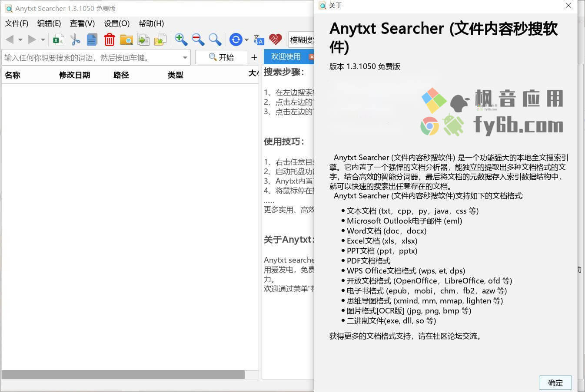Click the red trash delete icon

(109, 40)
